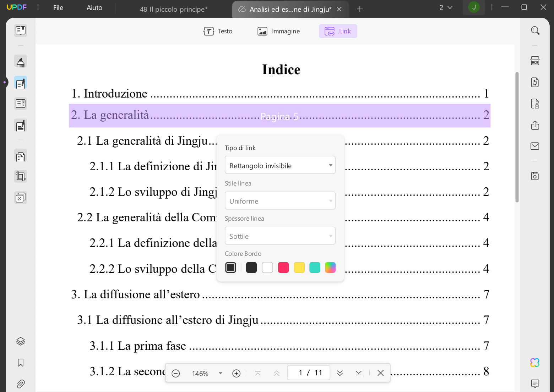Select the Immagine editing tool

279,31
